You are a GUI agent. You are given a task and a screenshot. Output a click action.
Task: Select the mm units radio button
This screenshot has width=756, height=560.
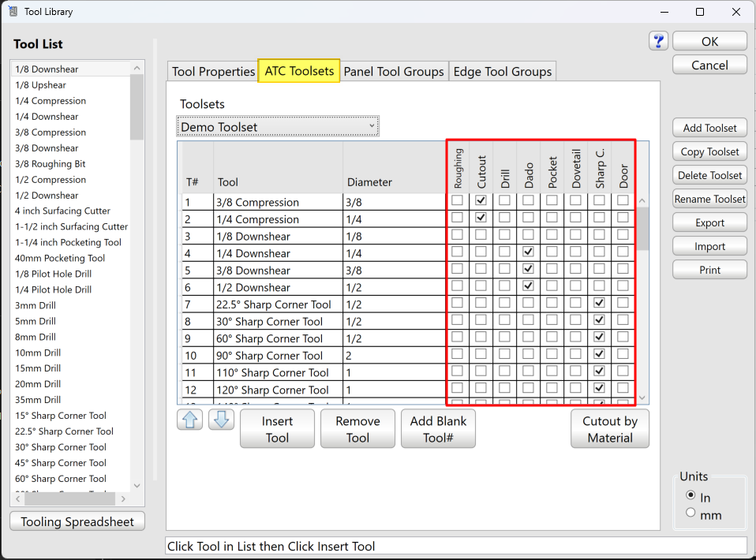pyautogui.click(x=691, y=513)
